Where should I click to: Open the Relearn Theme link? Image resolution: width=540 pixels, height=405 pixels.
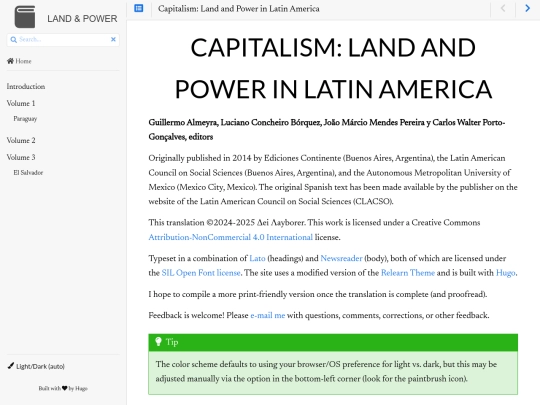[x=408, y=273]
